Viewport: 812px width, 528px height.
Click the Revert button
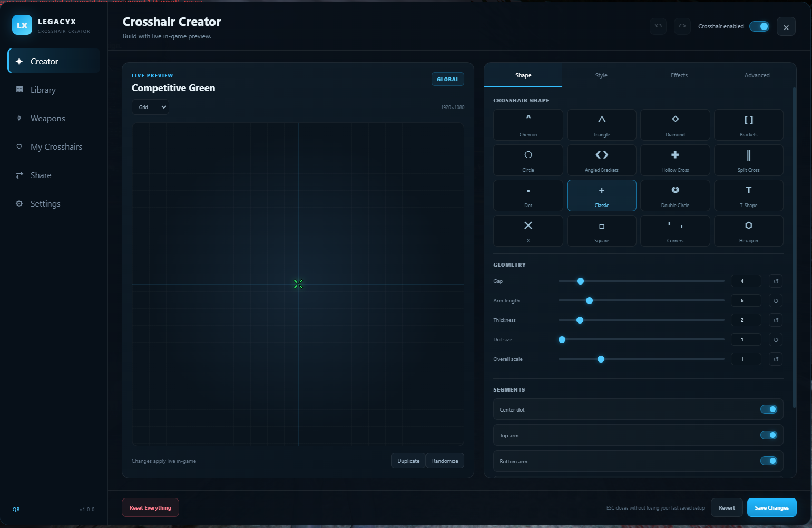pyautogui.click(x=727, y=507)
